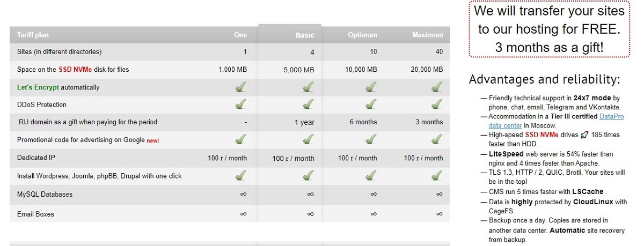Click the 1 year .RU domain cell
Screen dimensions: 644x246
pos(304,122)
